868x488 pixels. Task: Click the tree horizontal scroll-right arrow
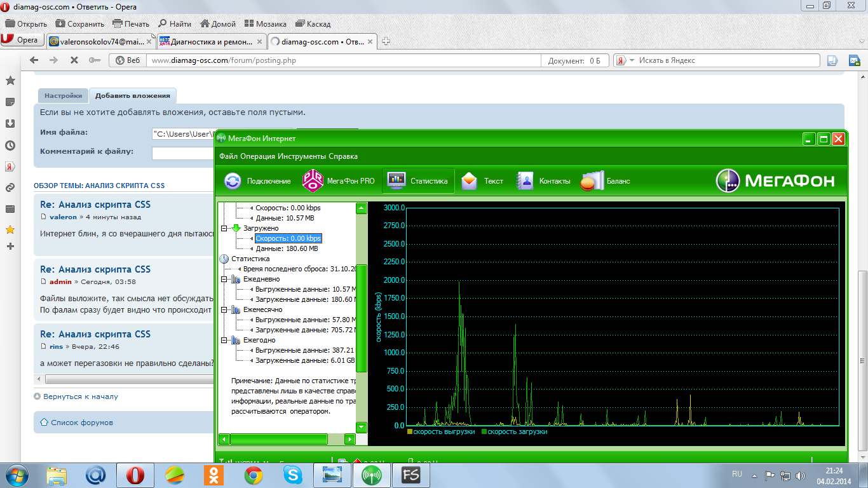coord(349,439)
